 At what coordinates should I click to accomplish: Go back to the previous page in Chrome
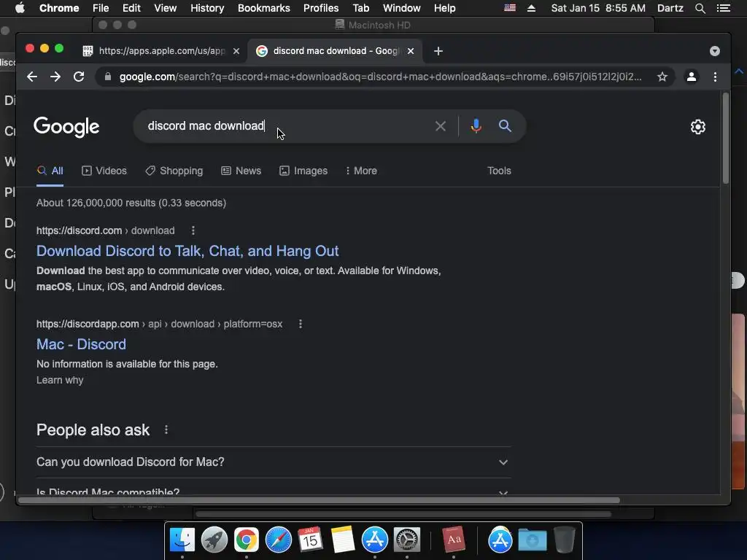32,77
